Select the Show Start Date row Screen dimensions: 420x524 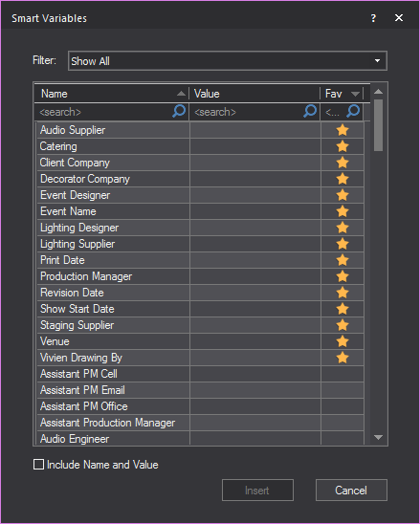(200, 309)
